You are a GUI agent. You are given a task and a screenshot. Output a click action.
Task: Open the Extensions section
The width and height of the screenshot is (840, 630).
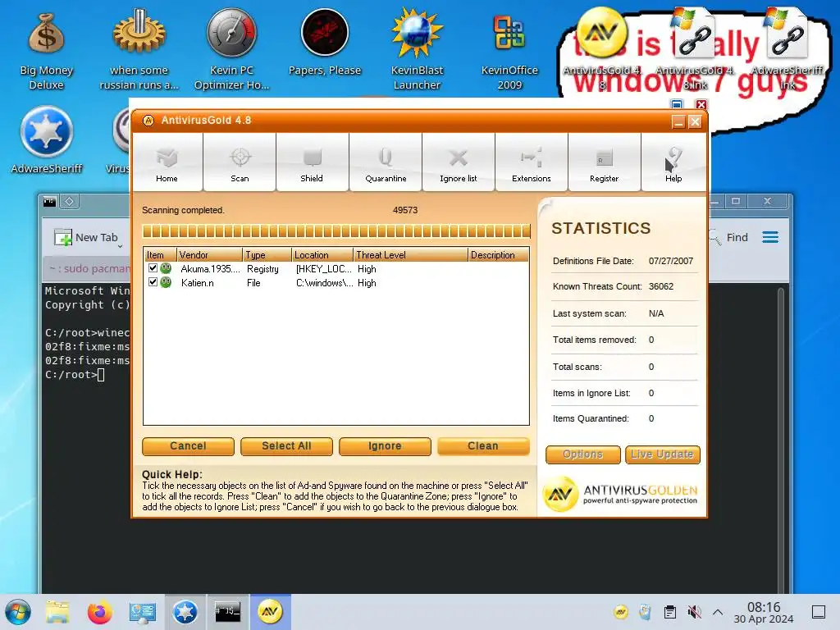click(x=531, y=163)
